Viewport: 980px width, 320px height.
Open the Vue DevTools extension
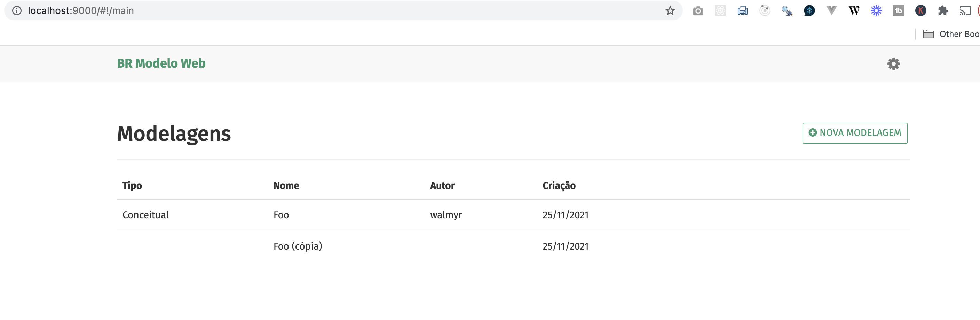pos(832,10)
